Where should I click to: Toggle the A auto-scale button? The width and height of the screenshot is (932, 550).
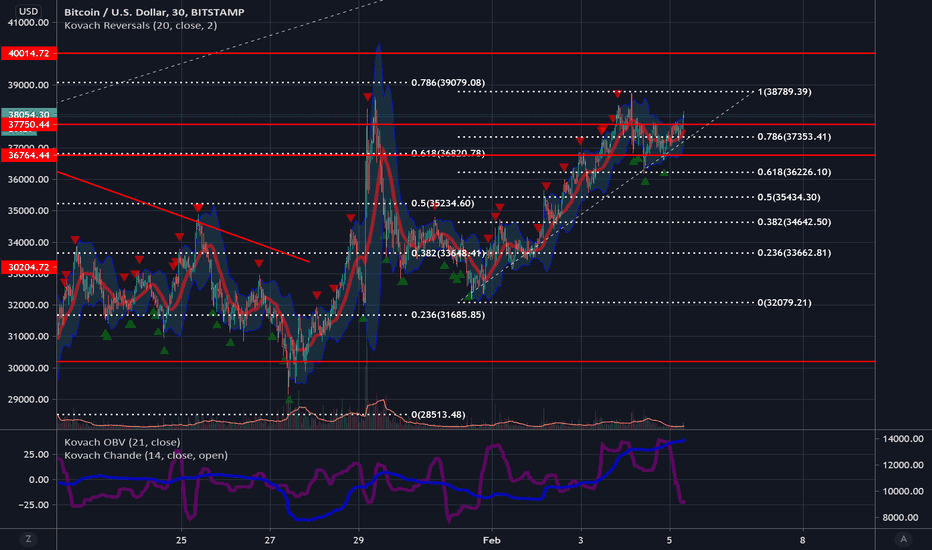click(x=903, y=539)
